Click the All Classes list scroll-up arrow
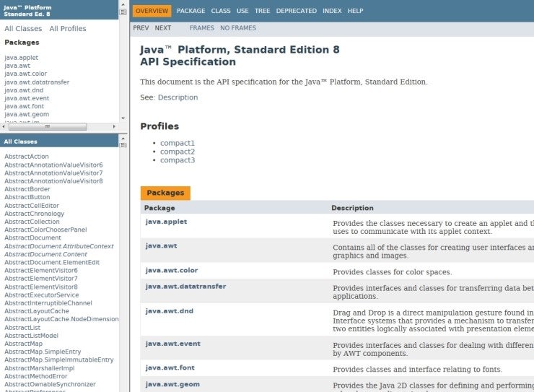The height and width of the screenshot is (392, 534). point(123,139)
